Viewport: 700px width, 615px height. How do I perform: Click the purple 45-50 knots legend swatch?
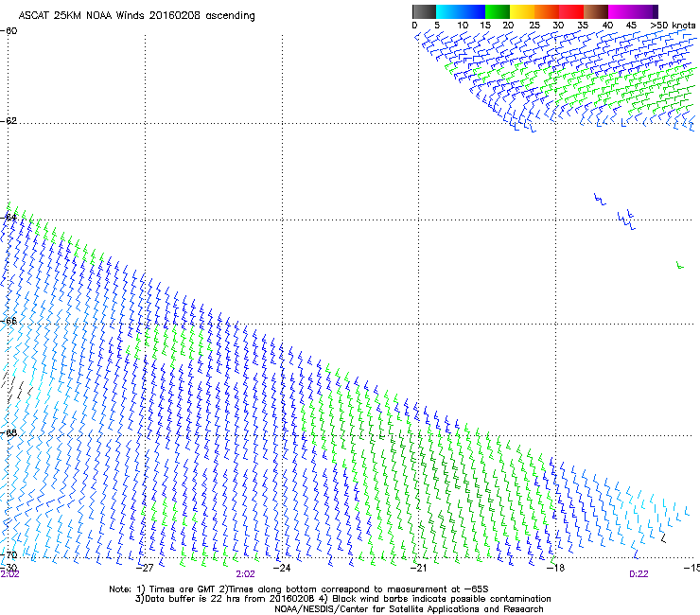(x=645, y=11)
